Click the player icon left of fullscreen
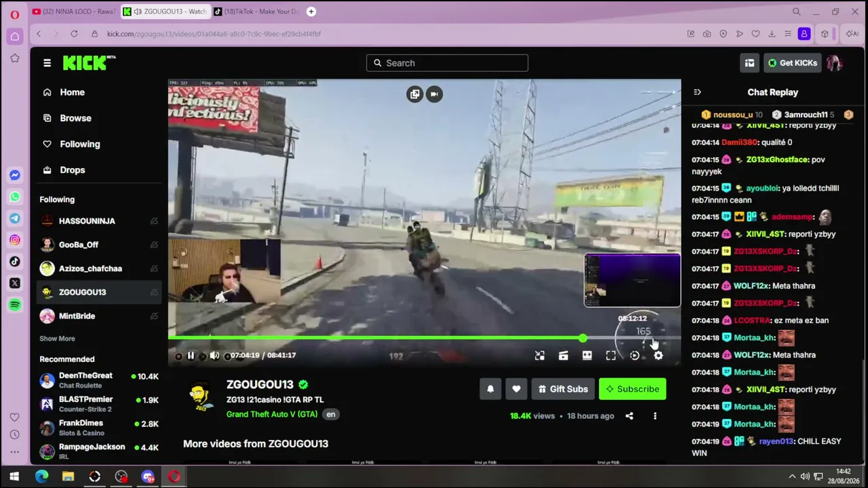 587,356
